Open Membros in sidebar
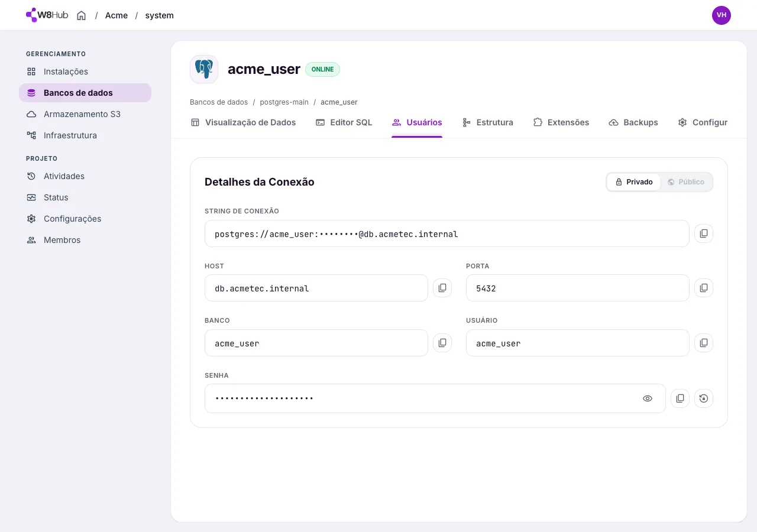 coord(85,240)
